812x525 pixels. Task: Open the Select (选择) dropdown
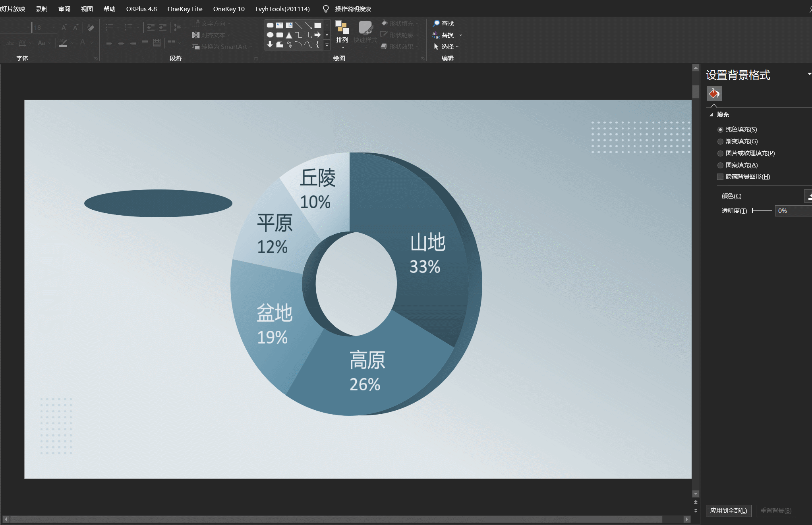point(447,47)
